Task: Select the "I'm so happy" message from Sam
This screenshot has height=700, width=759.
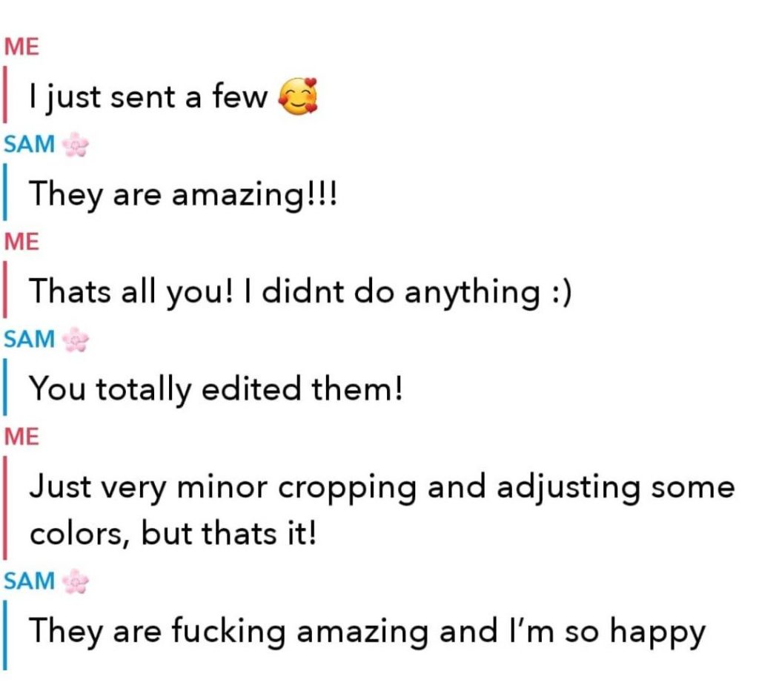Action: 367,632
